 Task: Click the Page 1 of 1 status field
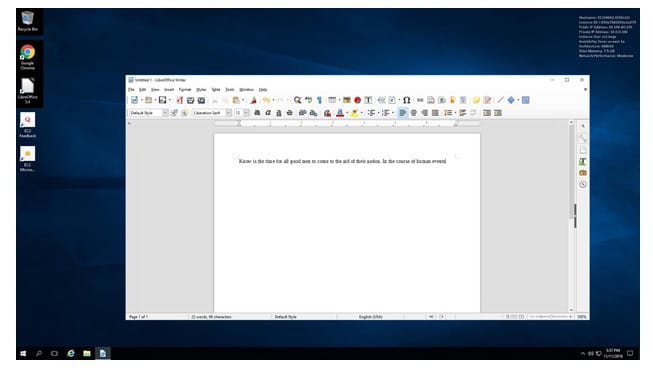(x=138, y=317)
